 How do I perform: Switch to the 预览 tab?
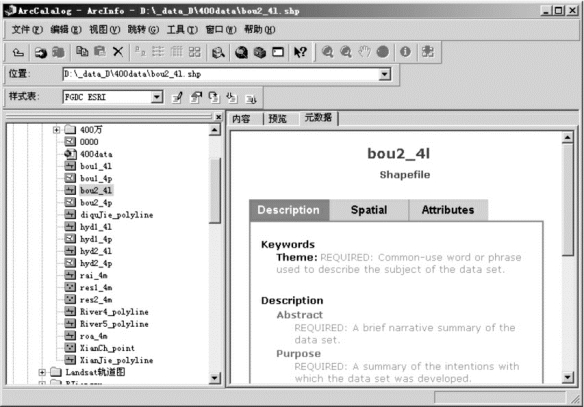[x=277, y=119]
